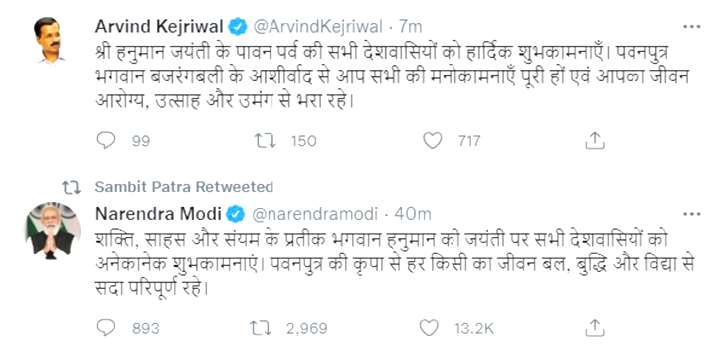This screenshot has width=720, height=360.
Task: Retweet Arvind Kejriwal's Hanuman Jayanti tweet
Action: (x=265, y=141)
